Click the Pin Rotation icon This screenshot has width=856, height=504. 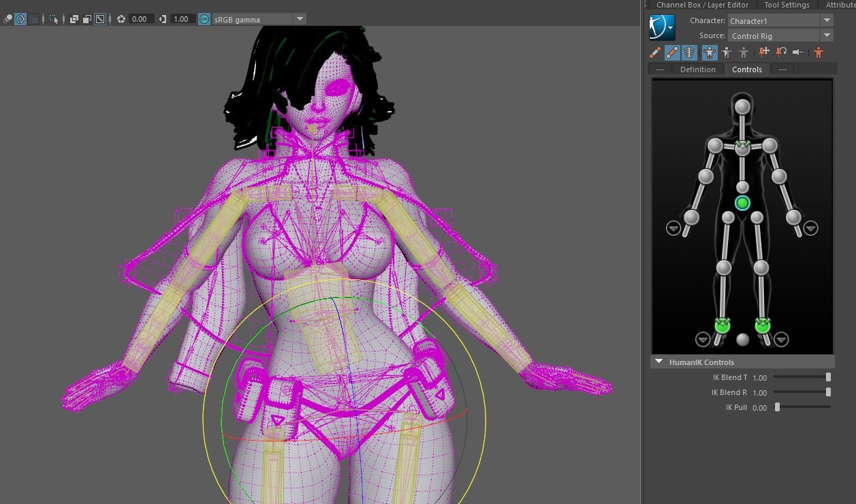point(781,52)
